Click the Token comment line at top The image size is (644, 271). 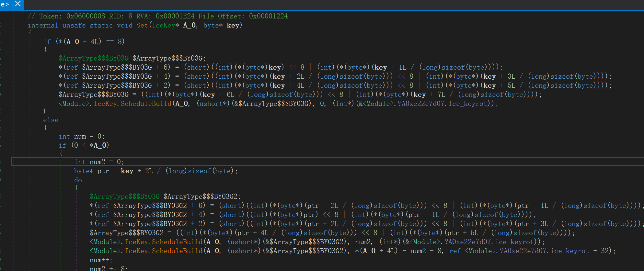click(x=157, y=16)
